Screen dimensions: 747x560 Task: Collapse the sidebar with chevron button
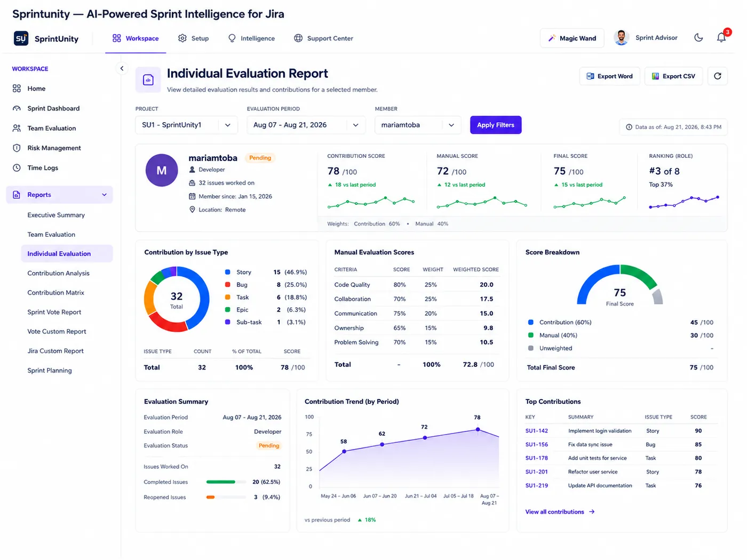point(122,68)
